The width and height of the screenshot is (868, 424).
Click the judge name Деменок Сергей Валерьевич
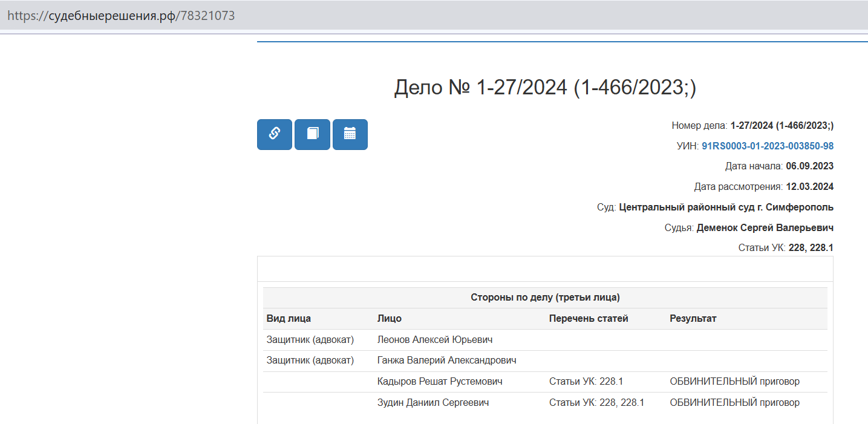coord(765,228)
